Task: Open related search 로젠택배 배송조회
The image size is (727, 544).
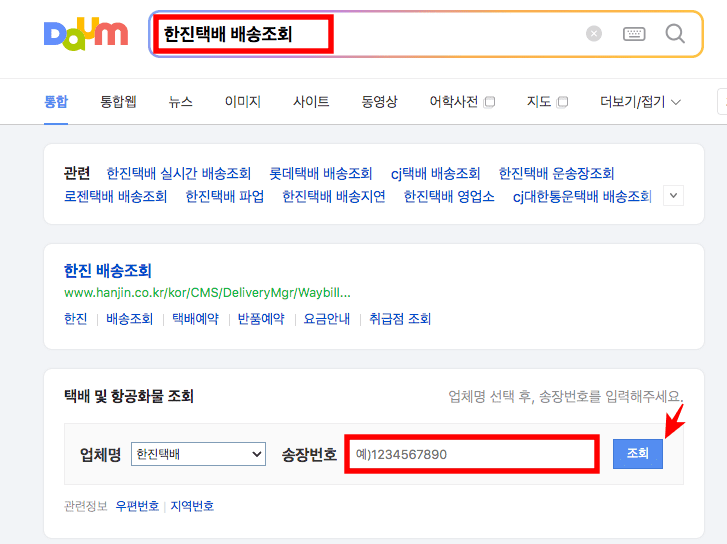Action: (115, 197)
